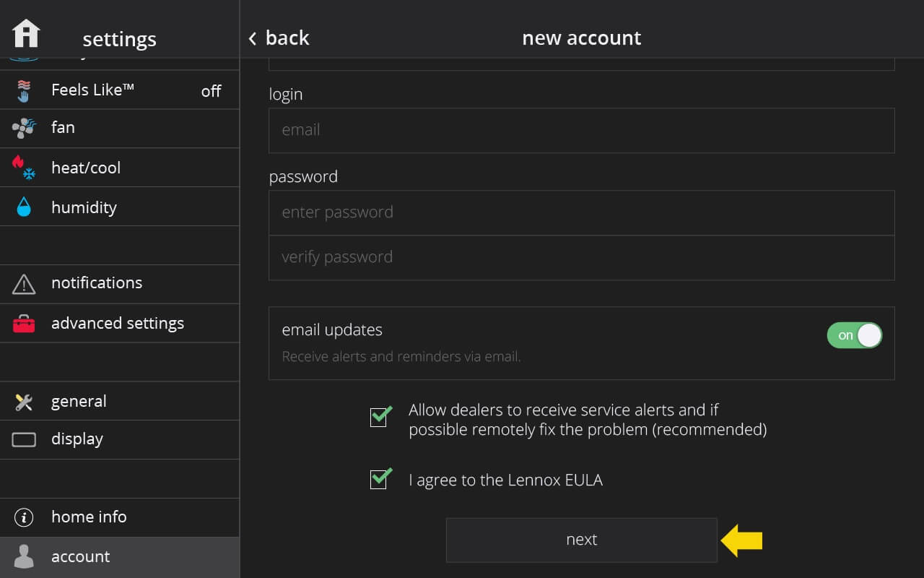
Task: Select the humidity water drop icon
Action: pos(24,207)
